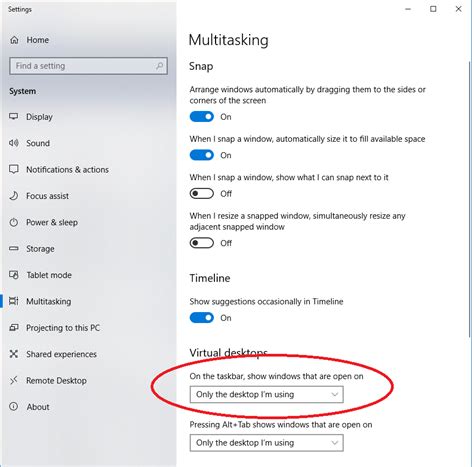Disable Show suggestions in Timeline toggle
The width and height of the screenshot is (474, 467).
[202, 318]
